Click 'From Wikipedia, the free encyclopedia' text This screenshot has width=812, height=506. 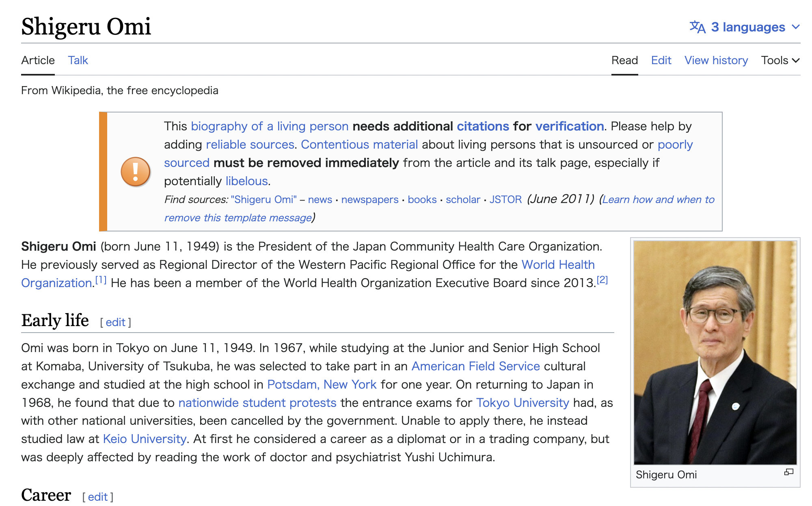[120, 91]
